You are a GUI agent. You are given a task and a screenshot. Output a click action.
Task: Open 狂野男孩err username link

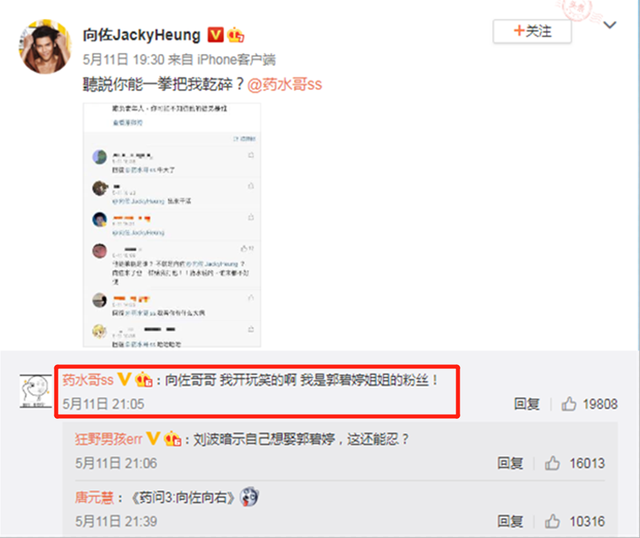click(109, 439)
